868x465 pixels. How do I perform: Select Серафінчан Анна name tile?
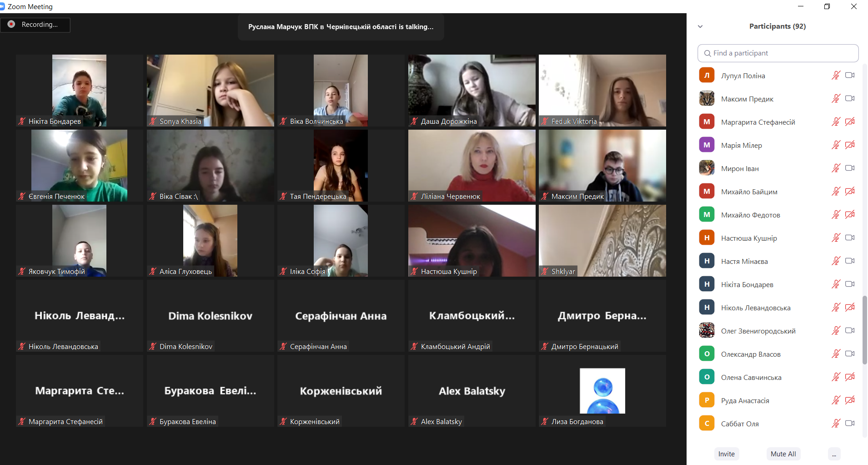click(x=341, y=316)
